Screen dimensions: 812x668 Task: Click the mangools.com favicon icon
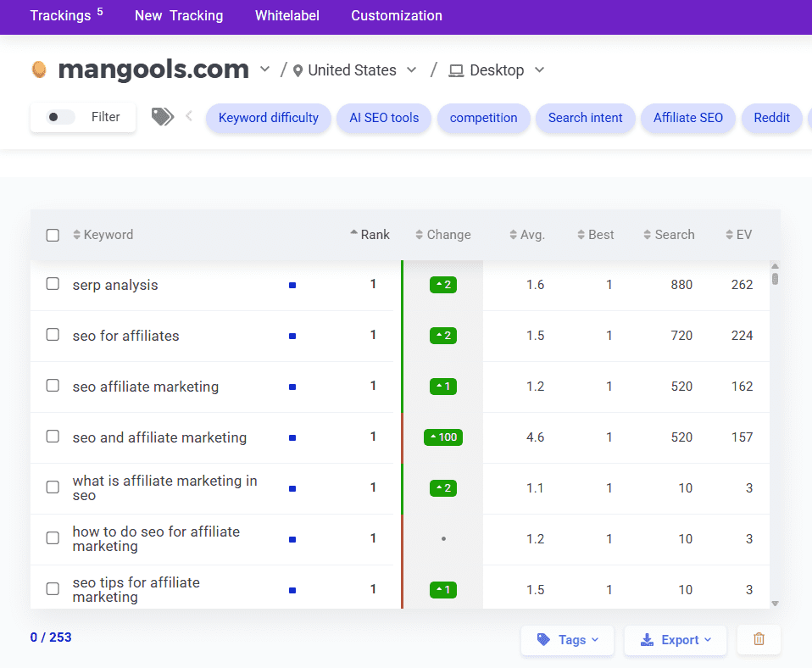coord(38,70)
